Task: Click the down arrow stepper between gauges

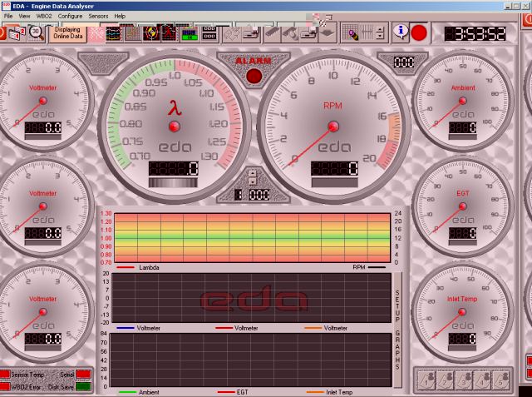Action: 253,181
